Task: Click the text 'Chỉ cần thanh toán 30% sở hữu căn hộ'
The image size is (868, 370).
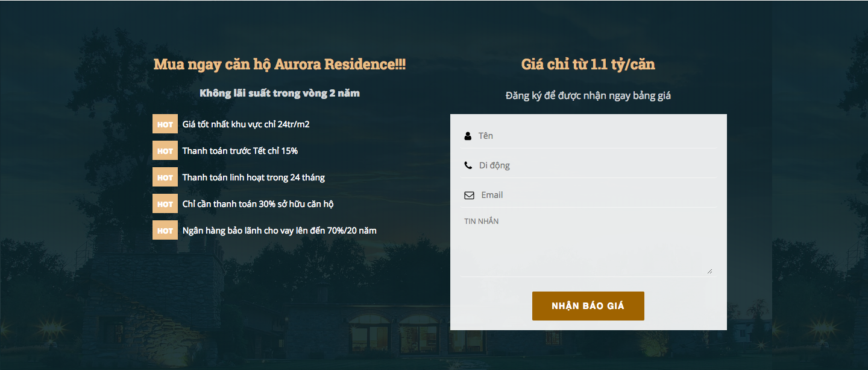Action: 258,203
